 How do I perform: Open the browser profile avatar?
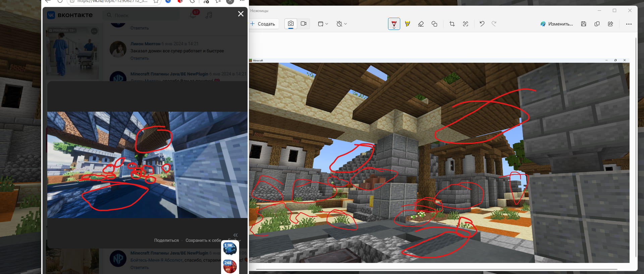pyautogui.click(x=230, y=1)
